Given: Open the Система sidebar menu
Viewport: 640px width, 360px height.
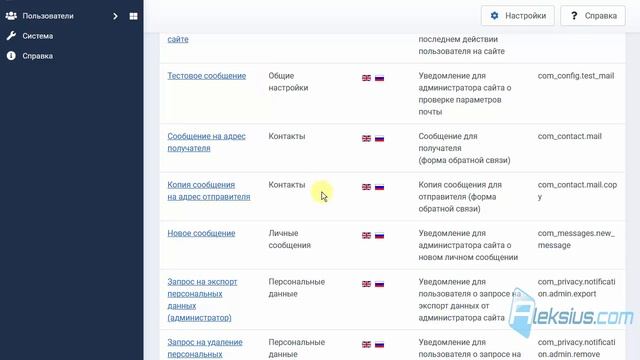Looking at the screenshot, I should 38,36.
